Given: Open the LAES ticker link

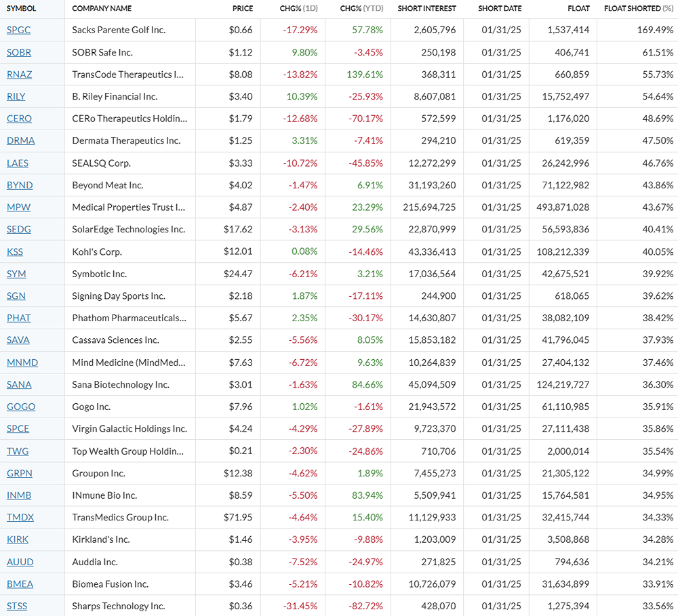Looking at the screenshot, I should pyautogui.click(x=18, y=163).
